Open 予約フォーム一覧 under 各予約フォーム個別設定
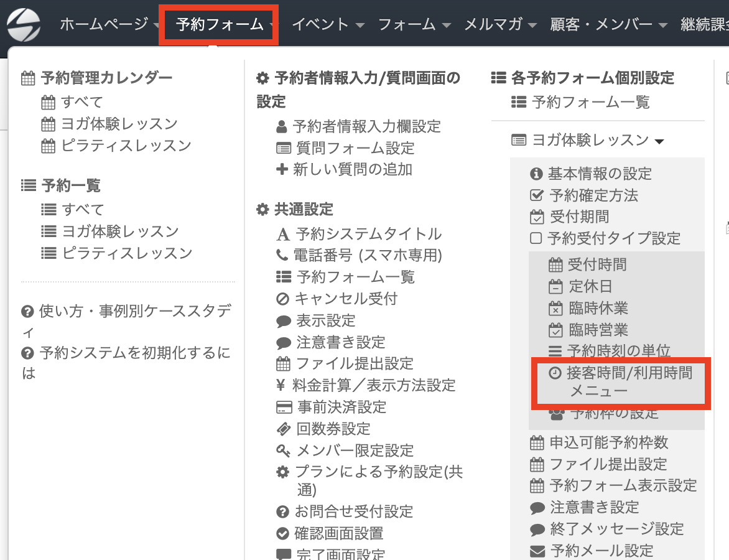The height and width of the screenshot is (560, 729). [590, 102]
